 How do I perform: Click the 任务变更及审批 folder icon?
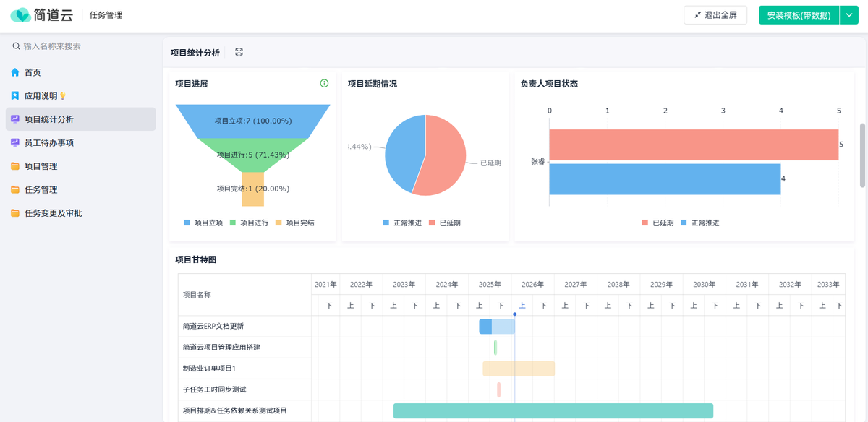point(15,213)
